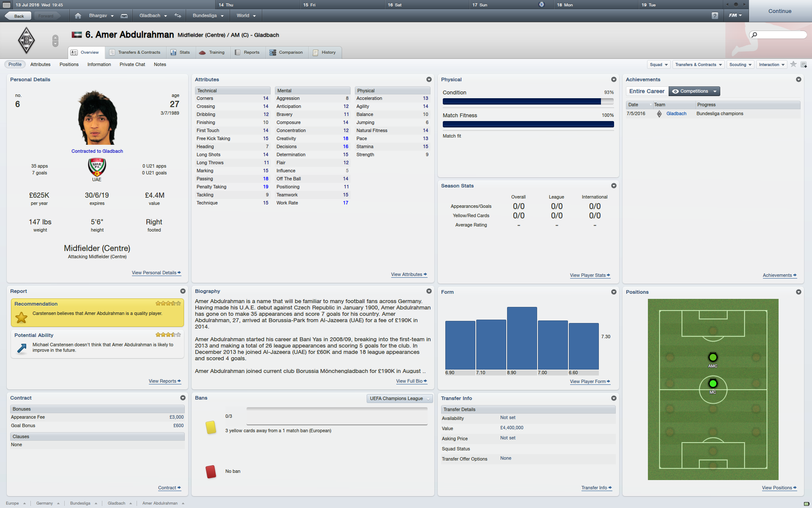Step to the previous player using up arrow
Viewport: 812px width, 508px height.
point(55,38)
